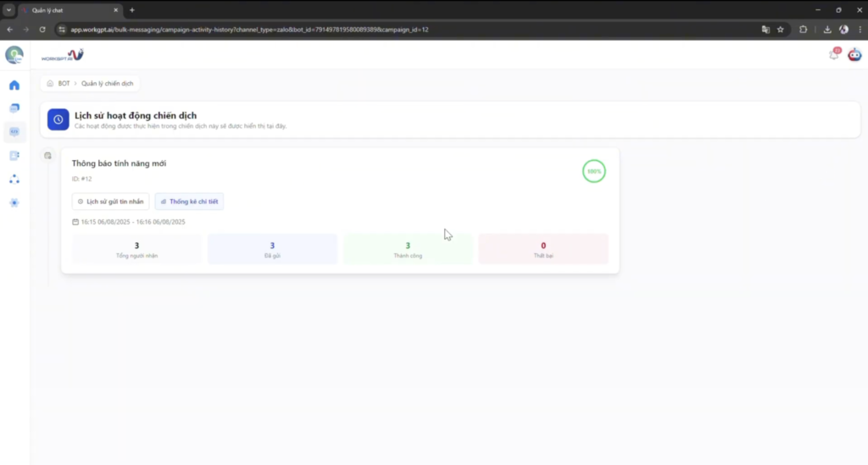Click "Lịch sử gửi tin nhắn" button
Viewport: 868px width, 465px height.
tap(110, 202)
